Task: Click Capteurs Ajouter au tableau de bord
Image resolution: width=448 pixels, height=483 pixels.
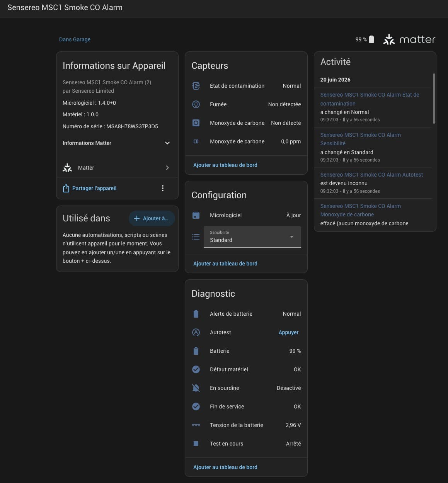Action: [x=225, y=165]
